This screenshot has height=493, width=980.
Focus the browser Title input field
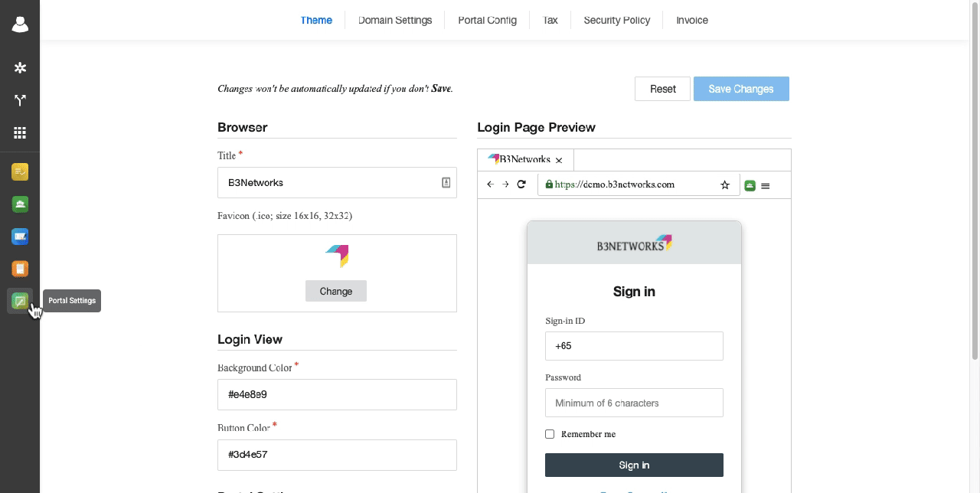(x=337, y=182)
